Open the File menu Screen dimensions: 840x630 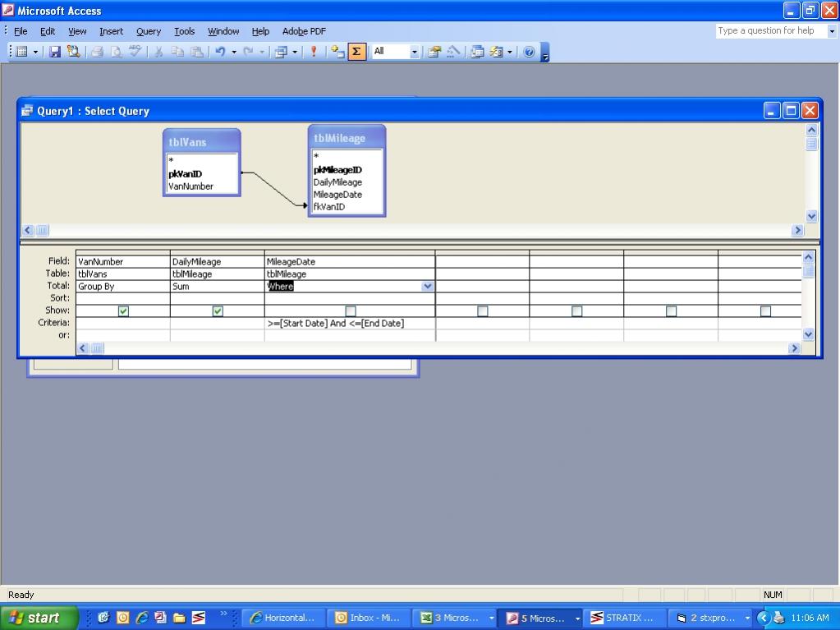[x=21, y=31]
